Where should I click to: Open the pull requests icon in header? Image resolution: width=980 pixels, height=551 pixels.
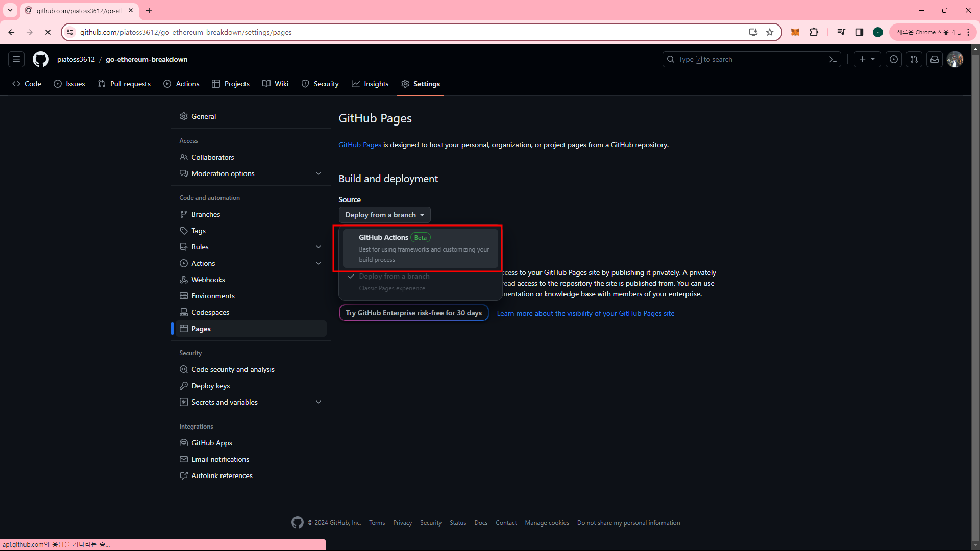click(914, 59)
